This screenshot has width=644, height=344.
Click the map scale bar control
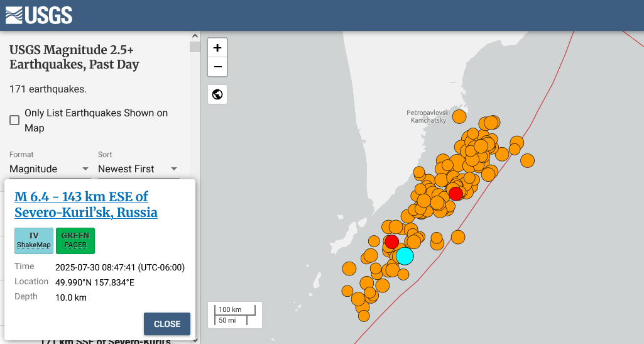point(235,315)
